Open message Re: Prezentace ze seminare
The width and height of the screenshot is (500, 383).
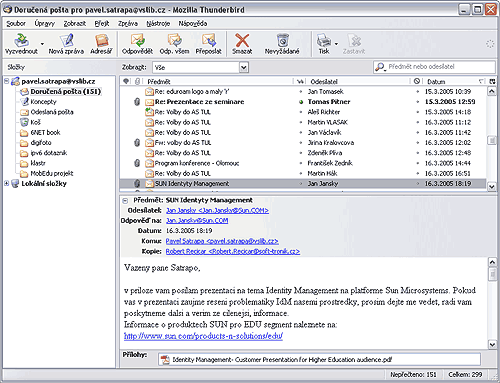point(199,102)
